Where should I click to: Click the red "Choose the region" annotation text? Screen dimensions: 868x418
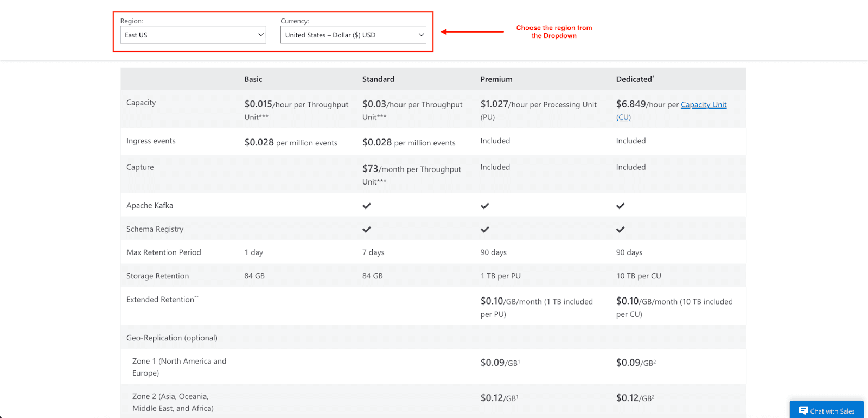point(554,31)
